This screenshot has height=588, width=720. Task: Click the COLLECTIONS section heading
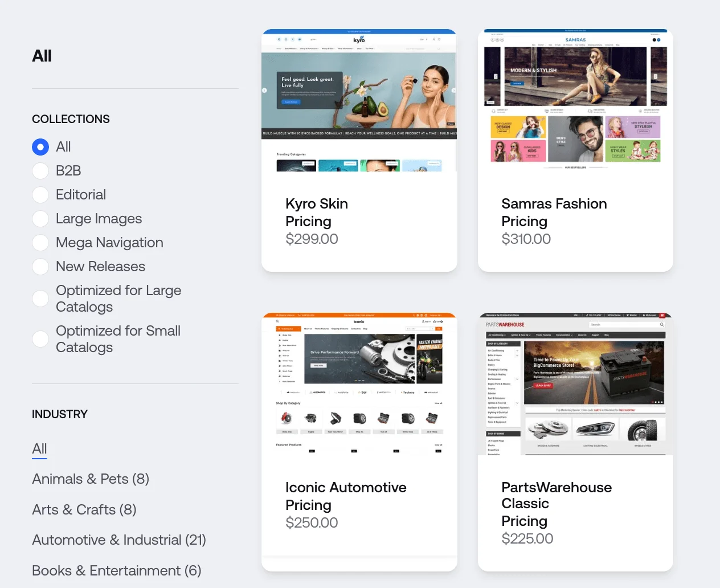click(71, 119)
